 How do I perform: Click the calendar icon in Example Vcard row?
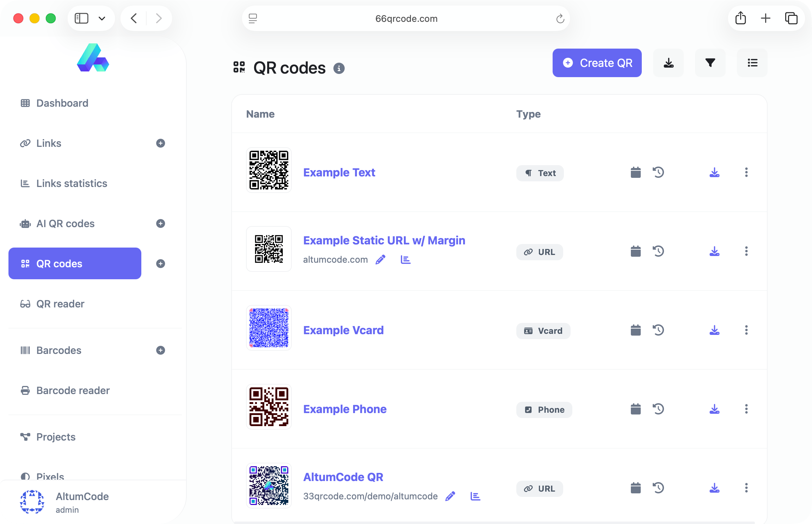click(x=635, y=330)
